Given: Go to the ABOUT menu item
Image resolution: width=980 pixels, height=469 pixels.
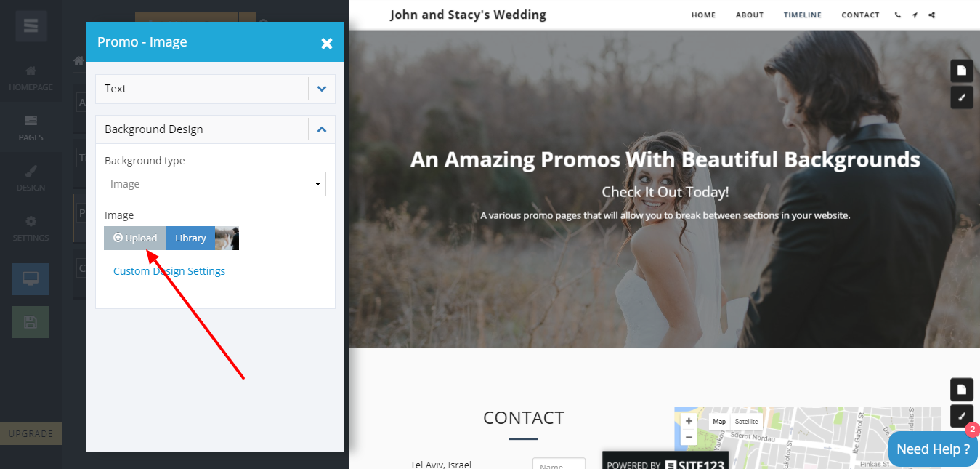Looking at the screenshot, I should pos(750,15).
